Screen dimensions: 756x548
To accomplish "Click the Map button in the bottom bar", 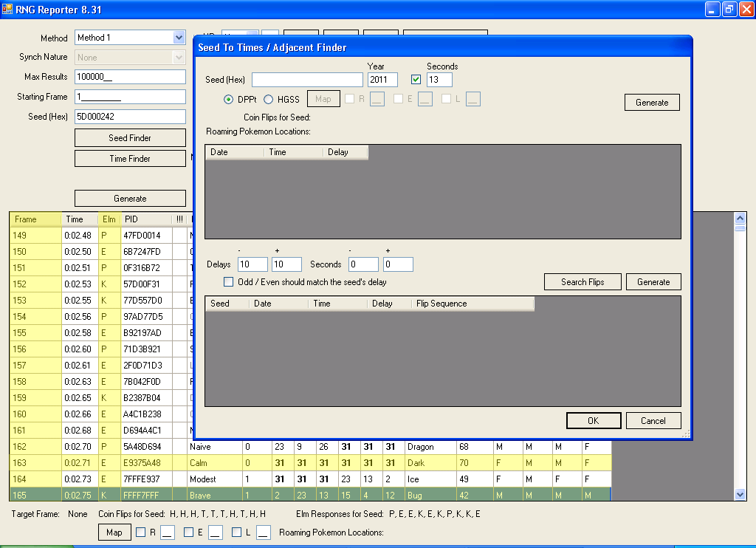I will tap(114, 532).
